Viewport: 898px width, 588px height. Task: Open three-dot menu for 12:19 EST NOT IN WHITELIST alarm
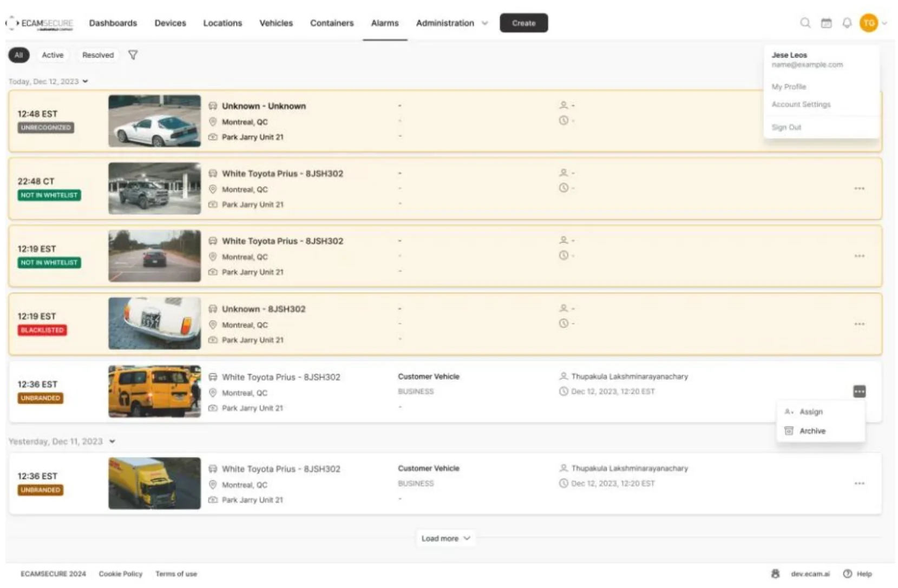coord(859,256)
